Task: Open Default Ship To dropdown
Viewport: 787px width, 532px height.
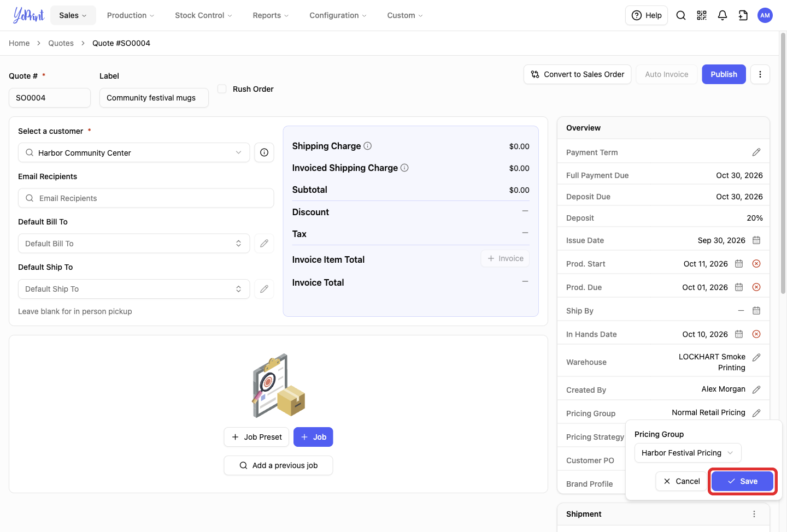Action: click(x=134, y=288)
